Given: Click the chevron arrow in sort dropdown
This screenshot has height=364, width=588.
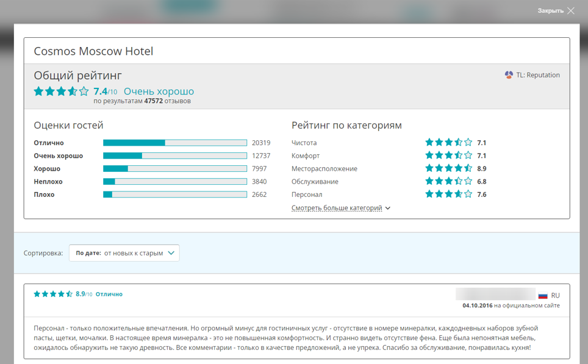Looking at the screenshot, I should [x=171, y=253].
